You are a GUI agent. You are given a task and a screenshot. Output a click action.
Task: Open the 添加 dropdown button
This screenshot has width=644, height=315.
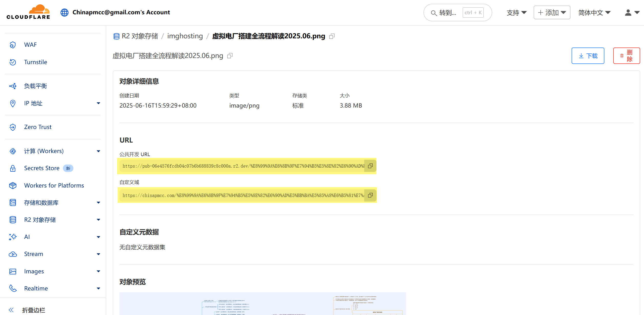[552, 13]
